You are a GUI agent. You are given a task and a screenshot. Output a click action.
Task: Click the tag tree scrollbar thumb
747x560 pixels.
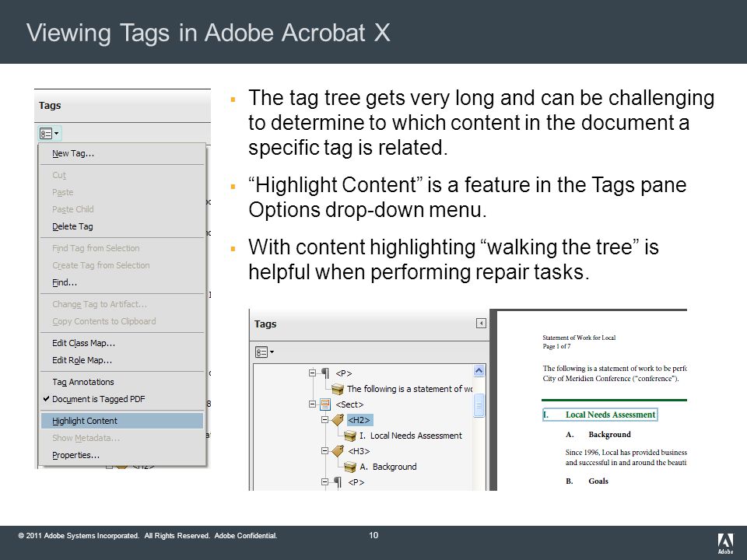[x=479, y=405]
